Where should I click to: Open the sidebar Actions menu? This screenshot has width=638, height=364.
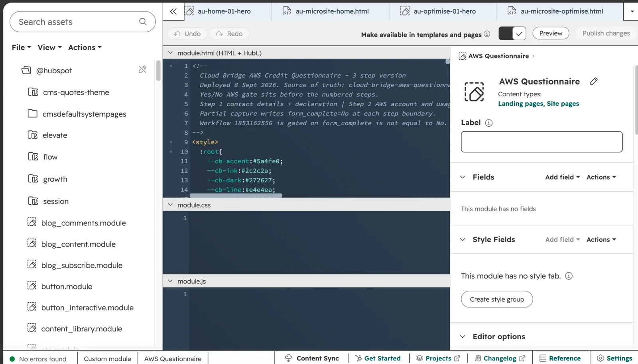point(85,47)
